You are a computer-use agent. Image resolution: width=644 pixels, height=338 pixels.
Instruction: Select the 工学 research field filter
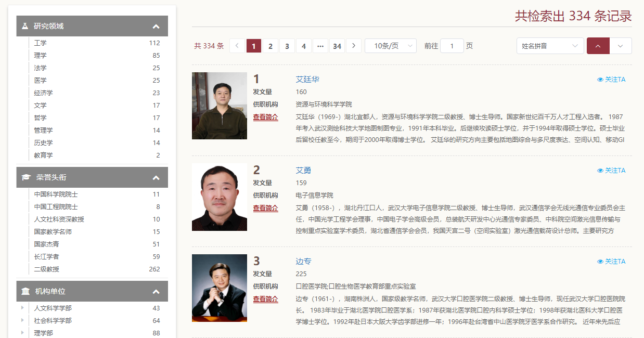pos(40,43)
